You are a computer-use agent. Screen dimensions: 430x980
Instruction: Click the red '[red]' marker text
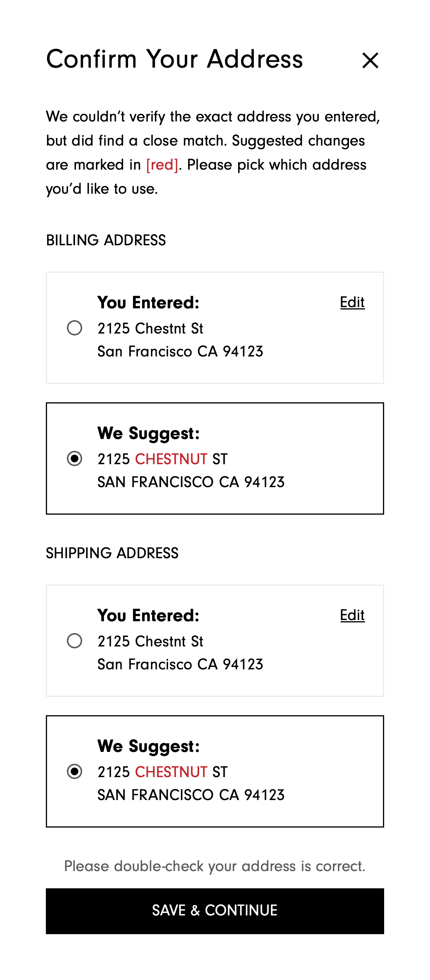point(162,165)
